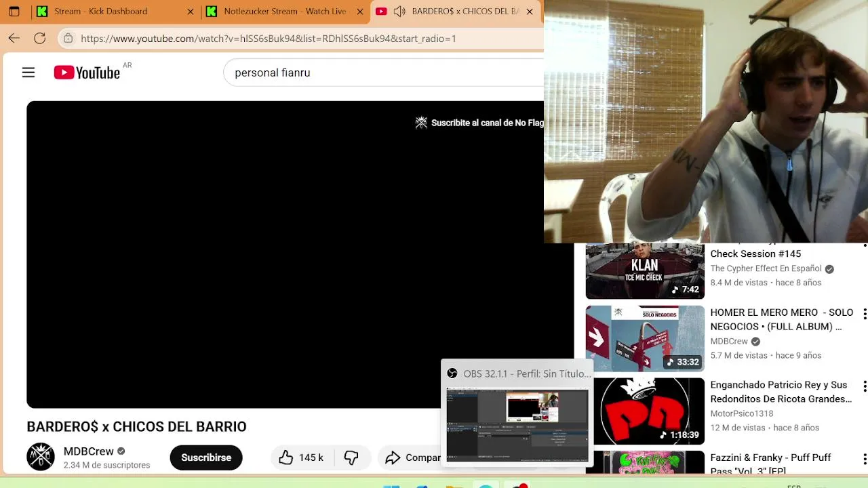Go back using the browser back arrow
The height and width of the screenshot is (488, 868).
pos(14,39)
